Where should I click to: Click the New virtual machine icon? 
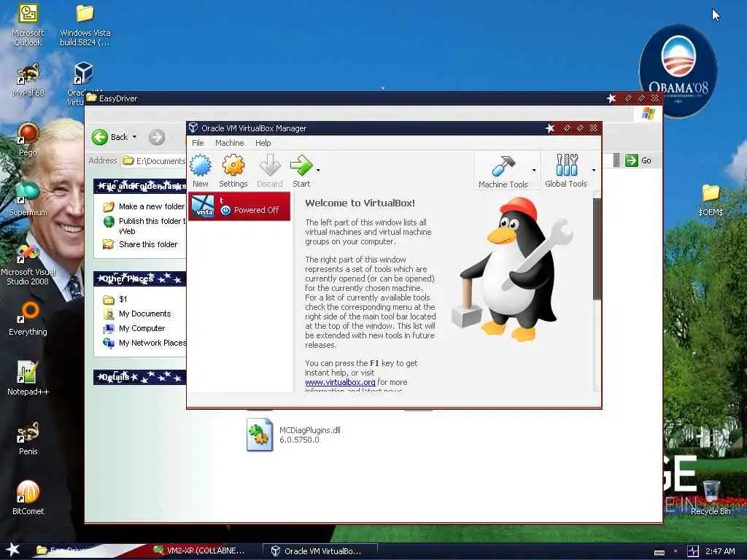click(200, 166)
